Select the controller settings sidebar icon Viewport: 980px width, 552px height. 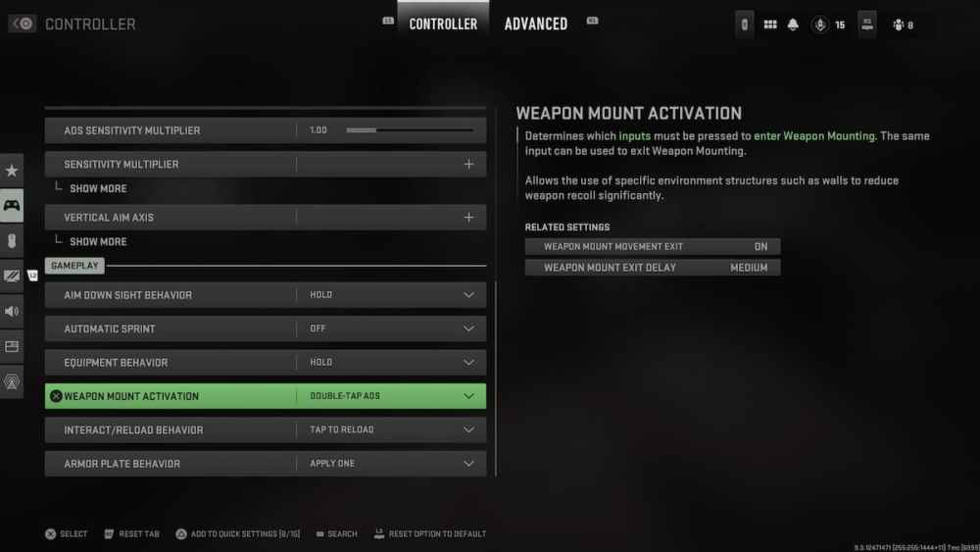(x=12, y=206)
